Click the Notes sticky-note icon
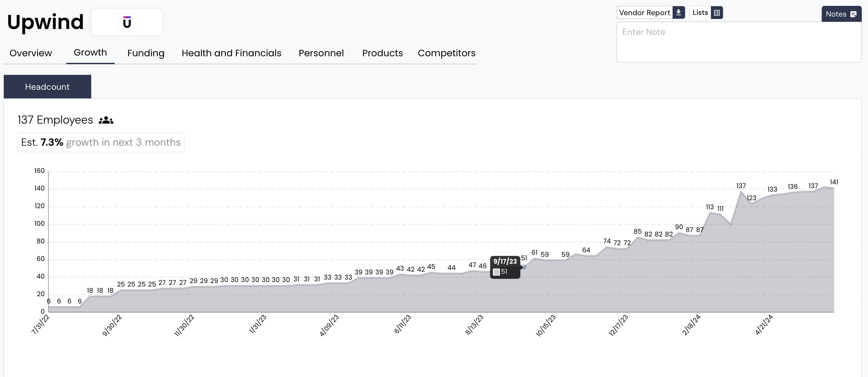This screenshot has width=868, height=377. [853, 14]
